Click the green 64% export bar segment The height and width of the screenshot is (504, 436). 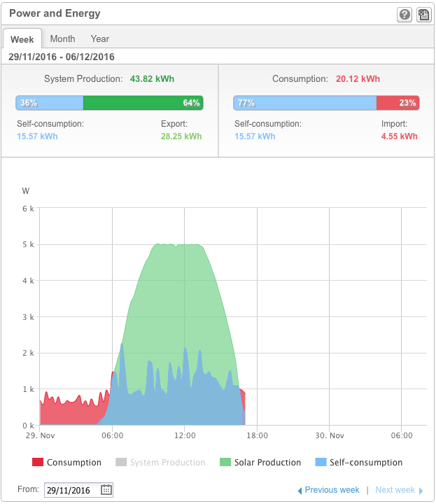[x=143, y=103]
